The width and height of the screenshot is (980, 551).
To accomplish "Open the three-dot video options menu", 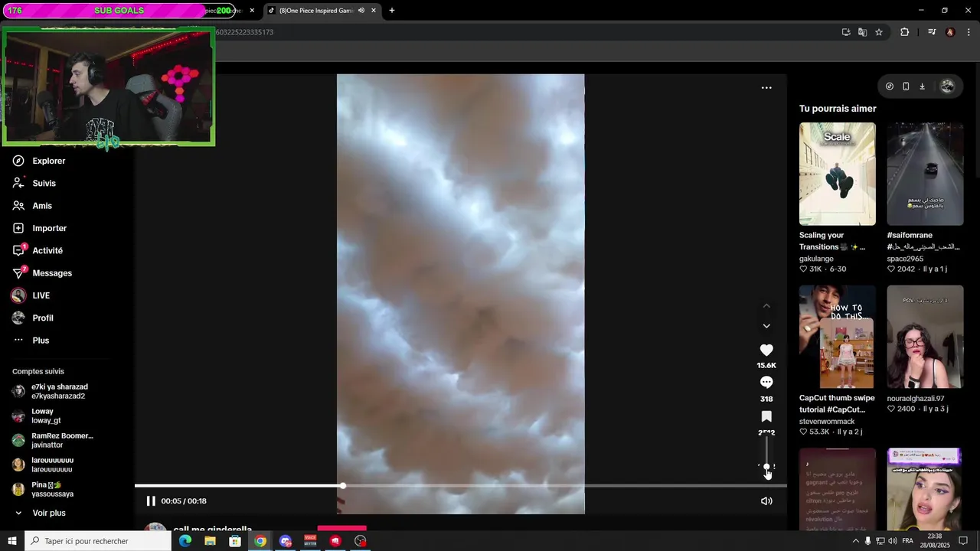I will (x=766, y=88).
